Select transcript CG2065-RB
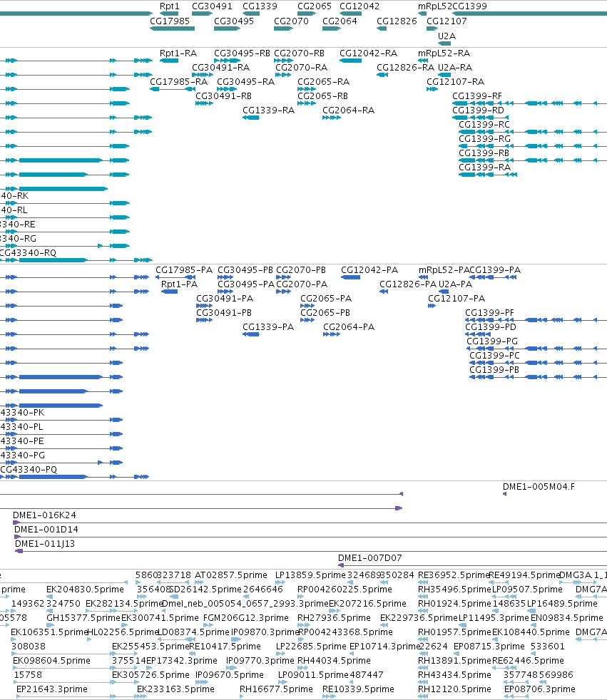Image resolution: width=607 pixels, height=700 pixels. coord(322,96)
